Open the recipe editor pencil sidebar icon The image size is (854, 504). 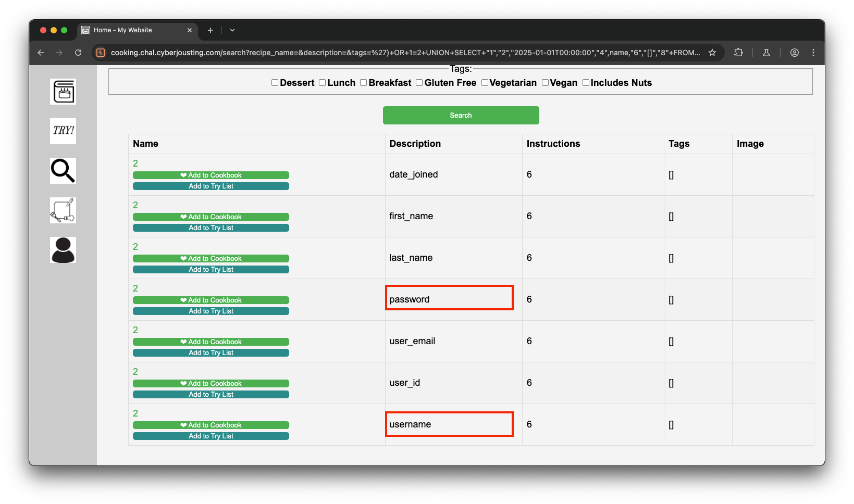(63, 210)
